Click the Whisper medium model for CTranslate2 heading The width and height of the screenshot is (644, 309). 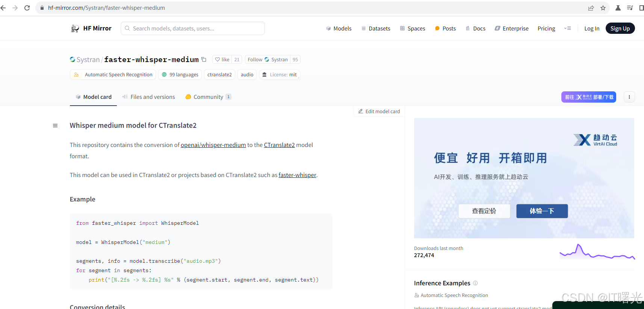(133, 126)
